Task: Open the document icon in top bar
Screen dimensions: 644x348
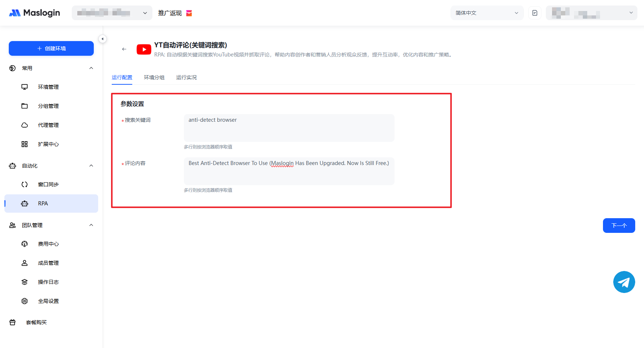Action: point(534,13)
